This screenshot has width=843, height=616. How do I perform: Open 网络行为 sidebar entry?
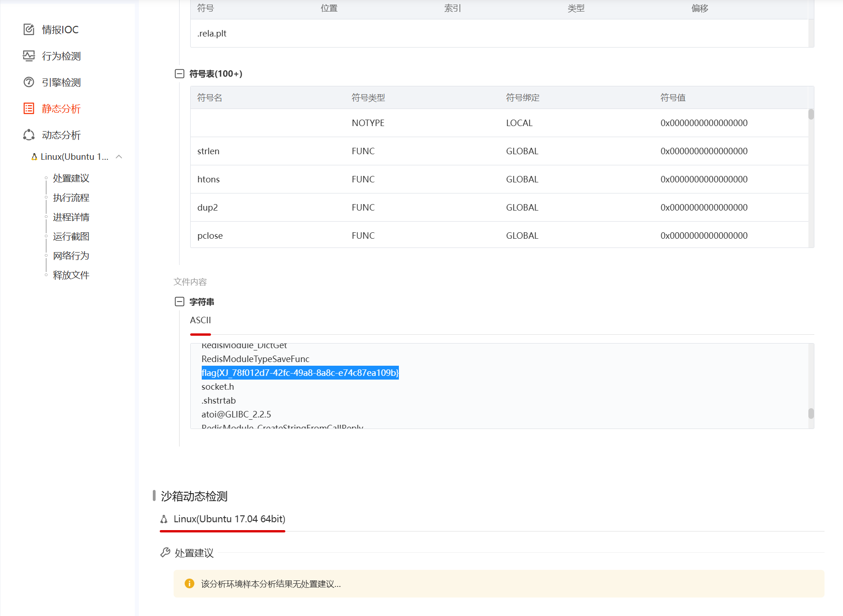click(71, 256)
